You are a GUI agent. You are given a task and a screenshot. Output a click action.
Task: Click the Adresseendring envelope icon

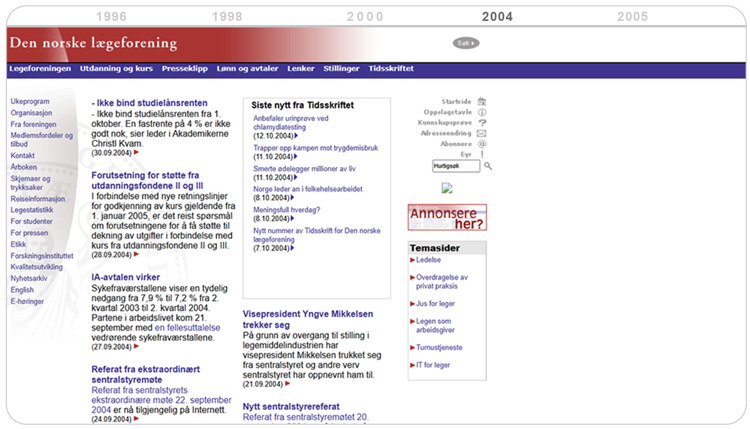click(482, 133)
